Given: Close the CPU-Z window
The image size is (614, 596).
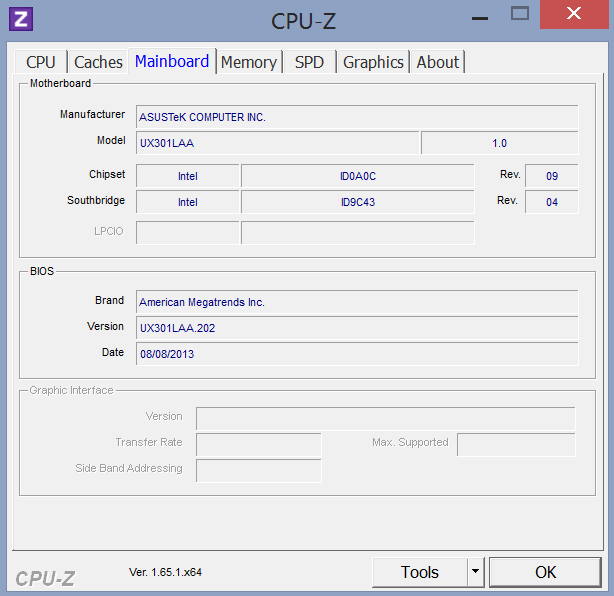Looking at the screenshot, I should point(574,14).
